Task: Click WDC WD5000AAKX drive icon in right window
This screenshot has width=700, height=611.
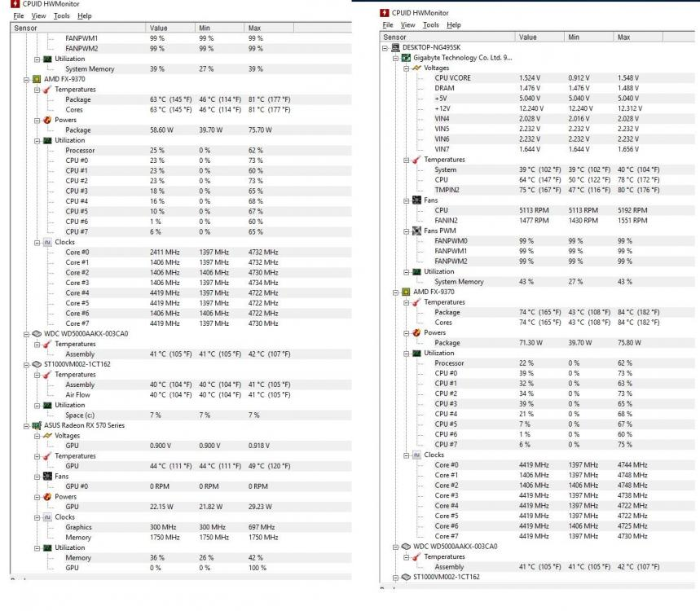Action: (406, 547)
